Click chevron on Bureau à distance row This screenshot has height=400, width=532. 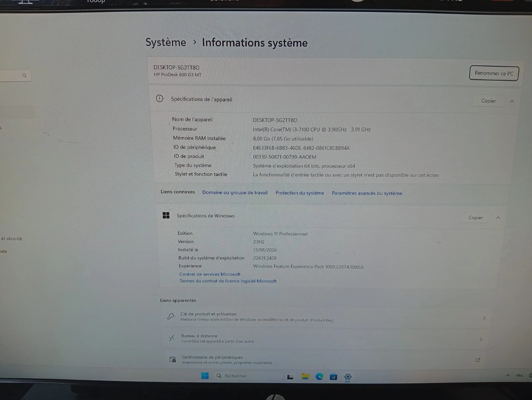pos(481,339)
